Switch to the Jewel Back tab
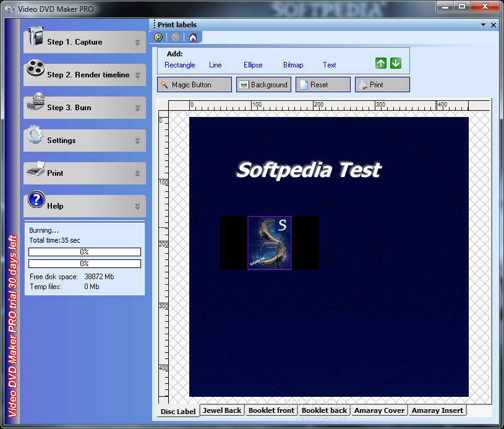The height and width of the screenshot is (429, 504). point(222,410)
